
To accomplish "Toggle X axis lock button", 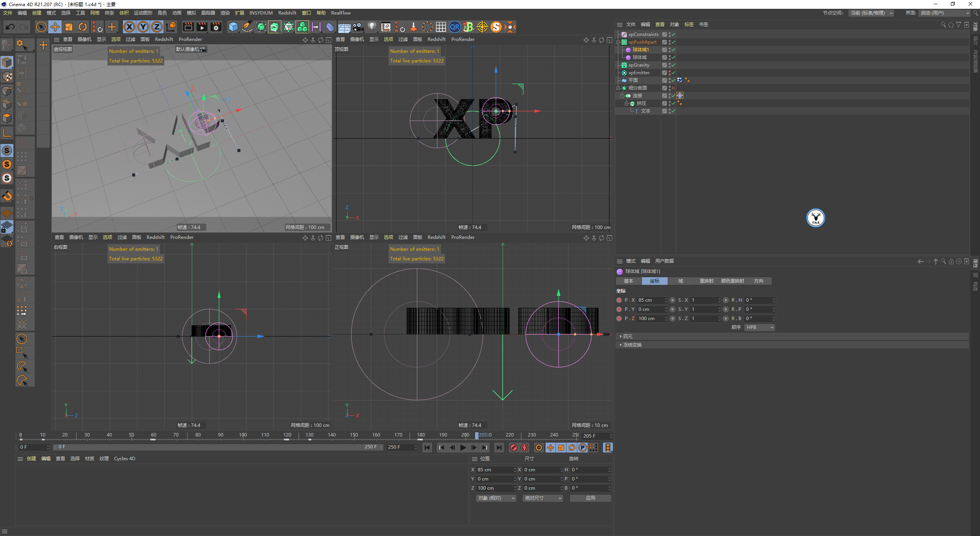I will pos(129,27).
